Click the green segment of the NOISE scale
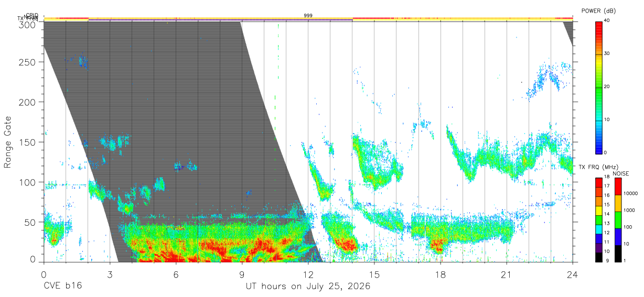 click(x=618, y=220)
